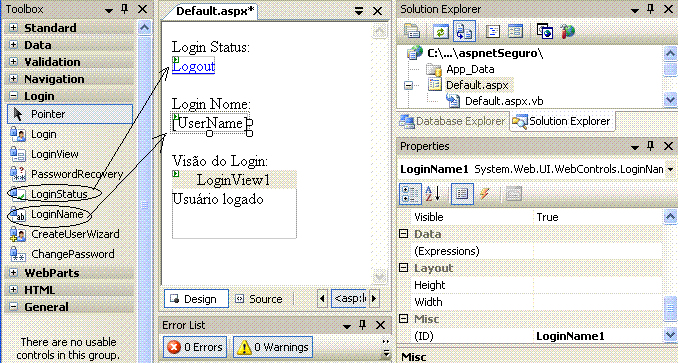Select the Pointer tool in Toolbox
This screenshot has height=363, width=678.
tap(70, 114)
